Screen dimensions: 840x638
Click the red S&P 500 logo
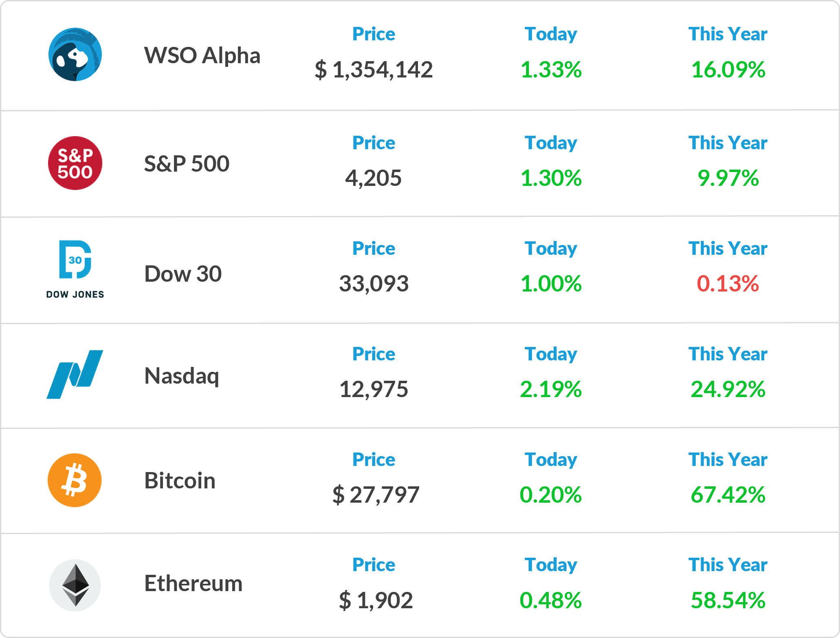tap(75, 163)
